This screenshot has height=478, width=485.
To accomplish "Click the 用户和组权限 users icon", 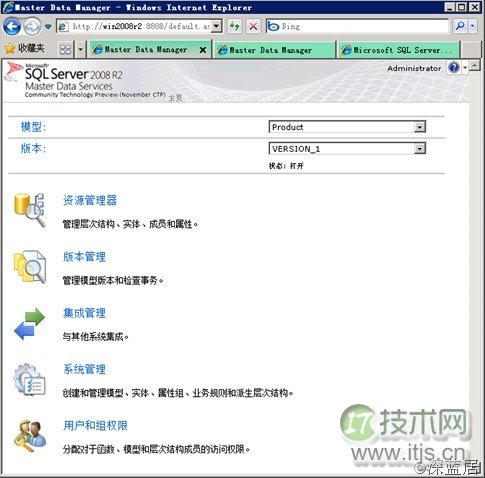I will [30, 436].
